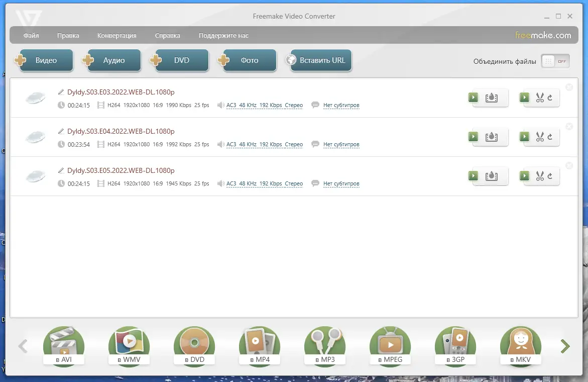Add photos with the Фото button
This screenshot has width=588, height=382.
point(248,60)
